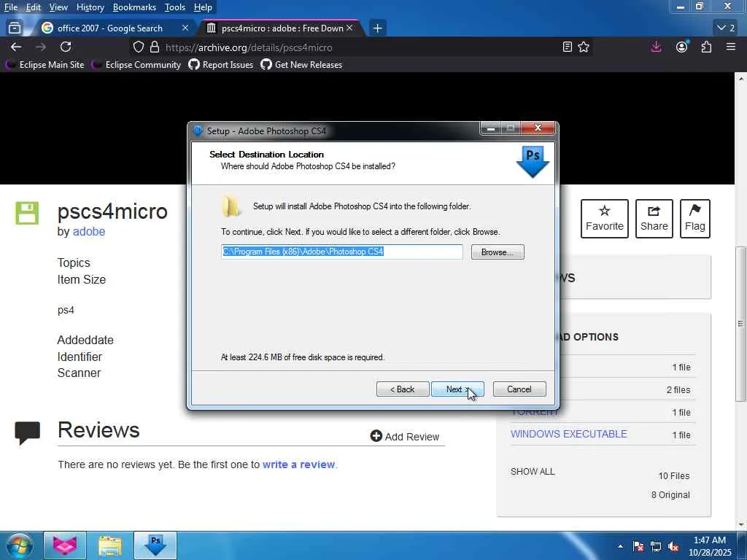Bookmark this page with the star icon
Image resolution: width=747 pixels, height=560 pixels.
pyautogui.click(x=584, y=47)
